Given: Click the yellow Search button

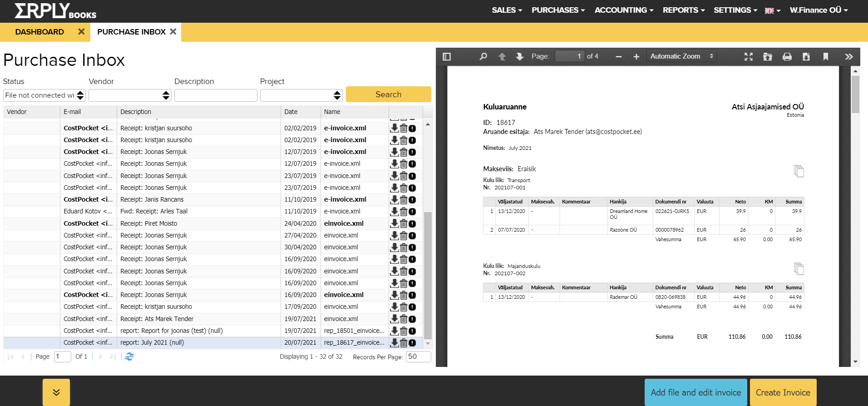Looking at the screenshot, I should tap(389, 94).
